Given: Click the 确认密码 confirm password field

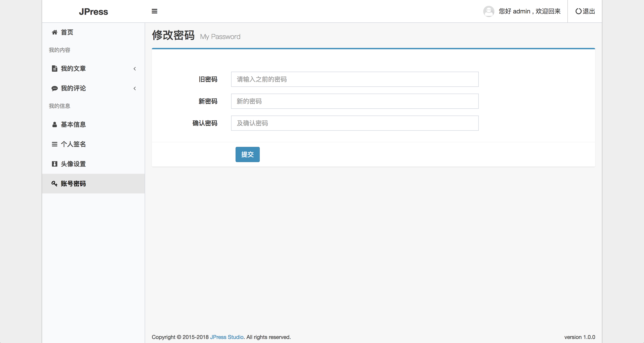Looking at the screenshot, I should (x=354, y=123).
